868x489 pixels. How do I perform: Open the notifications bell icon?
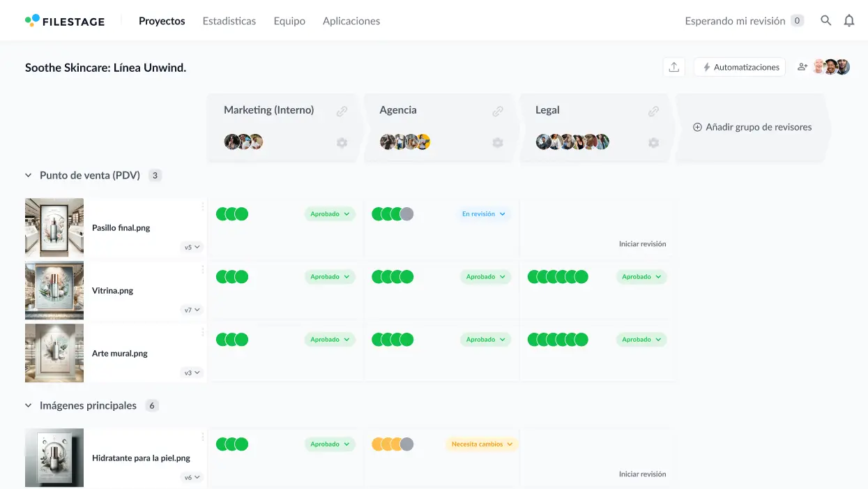pos(848,20)
